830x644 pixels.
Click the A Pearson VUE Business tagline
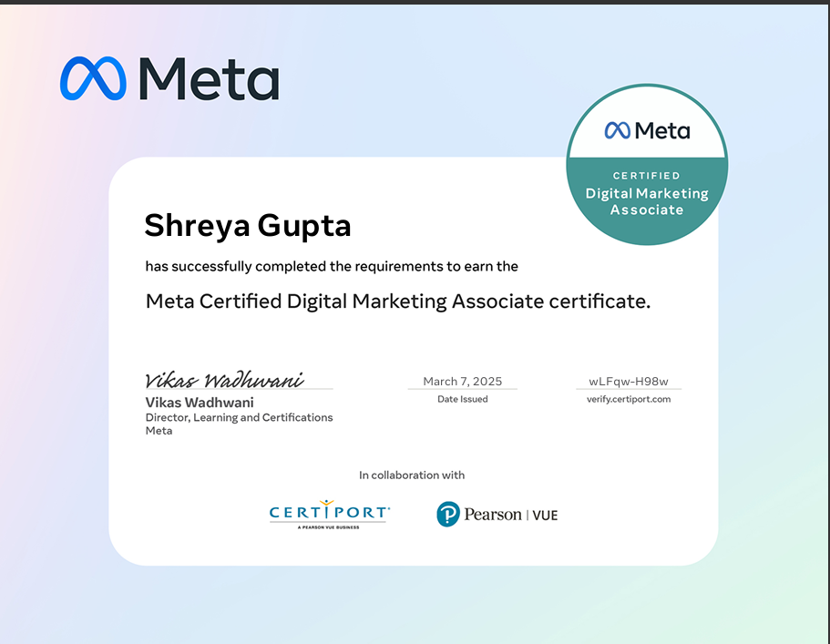coord(329,527)
